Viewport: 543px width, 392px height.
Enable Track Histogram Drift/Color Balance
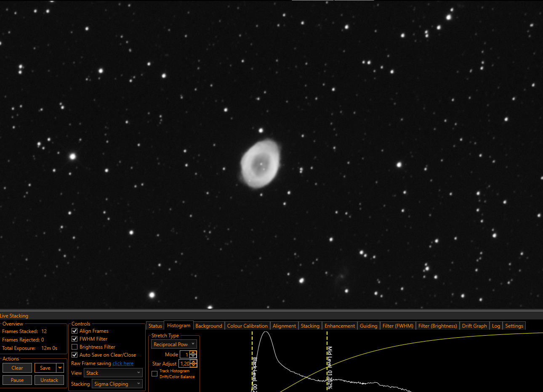[154, 373]
